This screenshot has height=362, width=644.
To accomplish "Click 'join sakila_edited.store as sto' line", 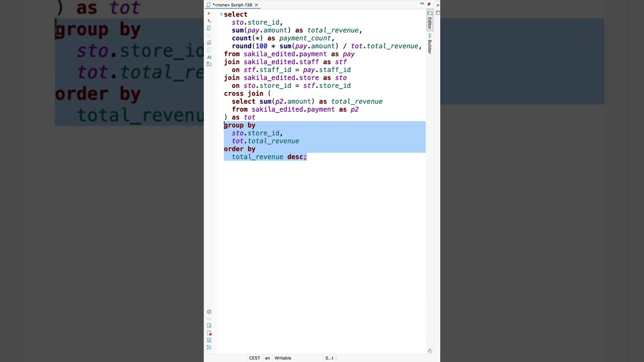I will [x=285, y=78].
